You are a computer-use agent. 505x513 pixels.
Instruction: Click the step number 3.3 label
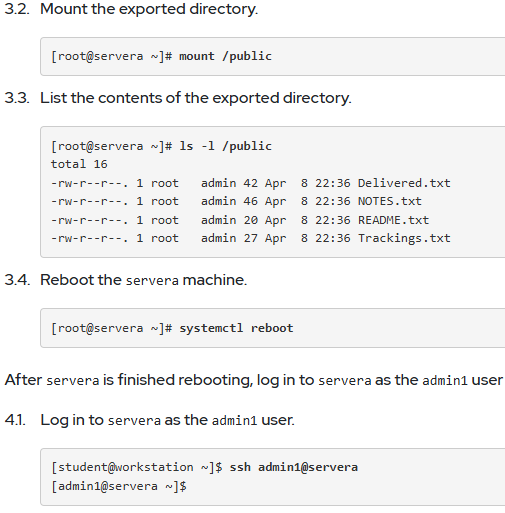(17, 98)
